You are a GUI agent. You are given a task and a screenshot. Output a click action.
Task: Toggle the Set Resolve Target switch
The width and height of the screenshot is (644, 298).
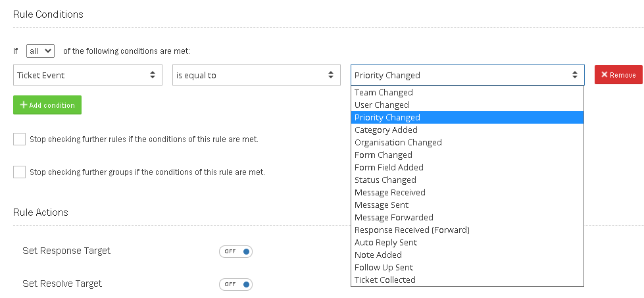tap(235, 284)
